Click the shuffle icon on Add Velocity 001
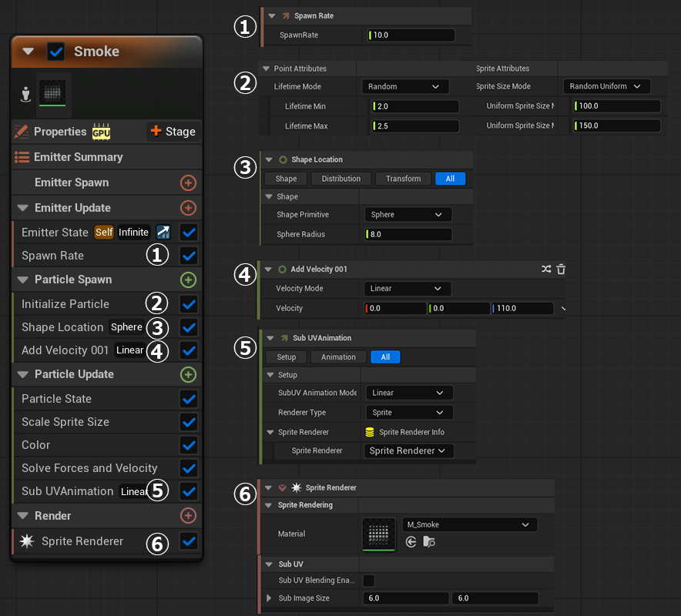The height and width of the screenshot is (616, 681). tap(546, 269)
